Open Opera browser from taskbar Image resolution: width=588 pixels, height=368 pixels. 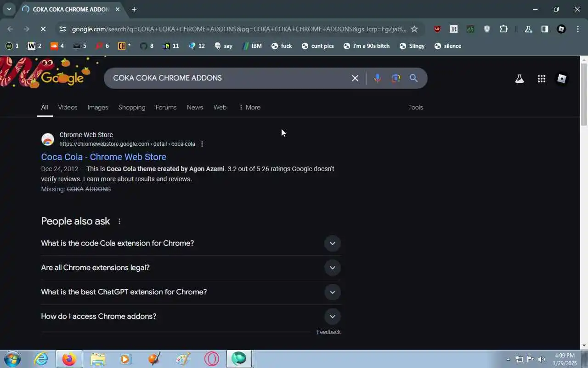point(211,359)
